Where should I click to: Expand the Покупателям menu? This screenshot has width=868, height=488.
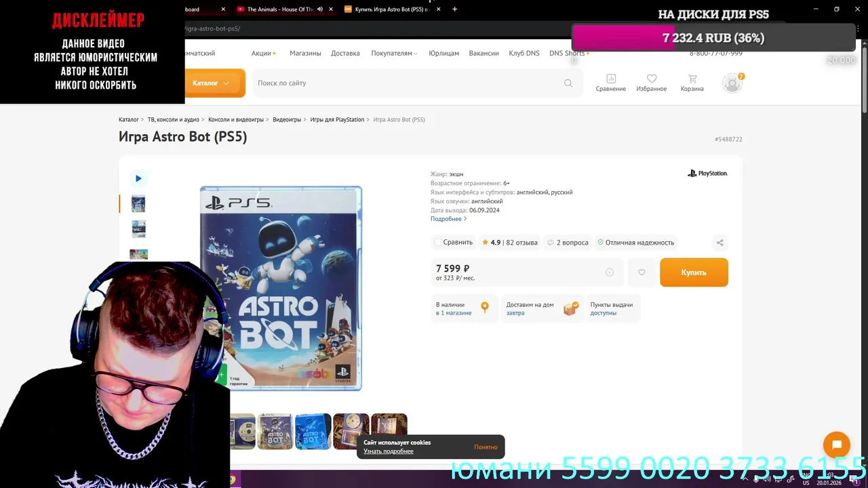(394, 53)
